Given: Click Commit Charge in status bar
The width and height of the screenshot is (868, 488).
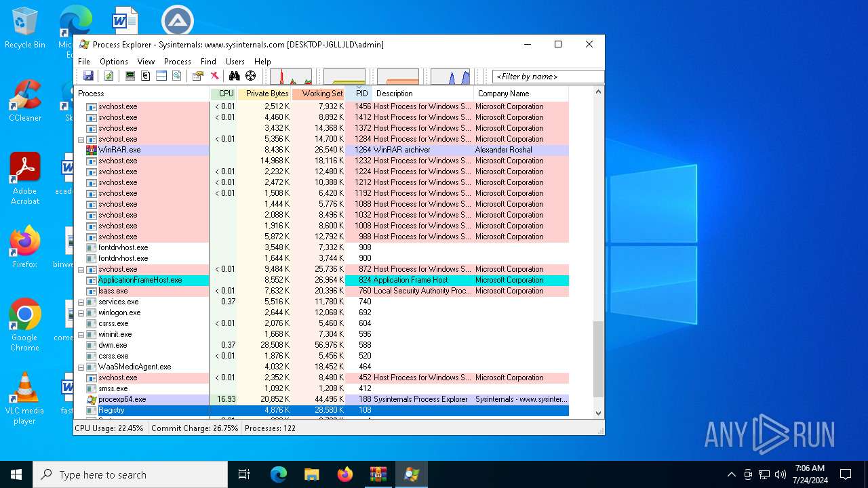Looking at the screenshot, I should pyautogui.click(x=195, y=428).
